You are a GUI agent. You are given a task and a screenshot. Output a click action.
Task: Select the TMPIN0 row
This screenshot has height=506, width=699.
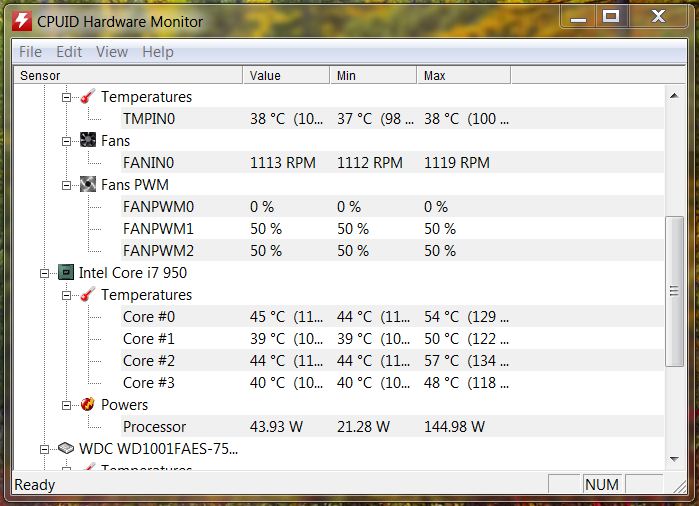[392, 119]
